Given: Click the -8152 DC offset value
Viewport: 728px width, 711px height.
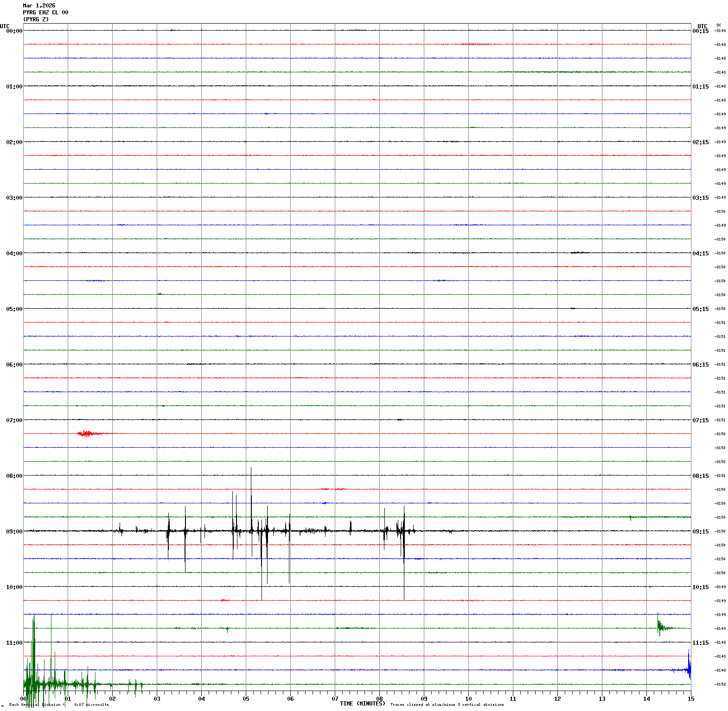Looking at the screenshot, I should point(721,684).
